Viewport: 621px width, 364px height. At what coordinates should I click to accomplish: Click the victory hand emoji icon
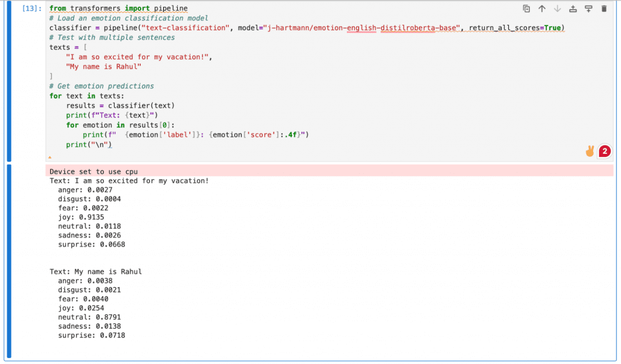(589, 151)
